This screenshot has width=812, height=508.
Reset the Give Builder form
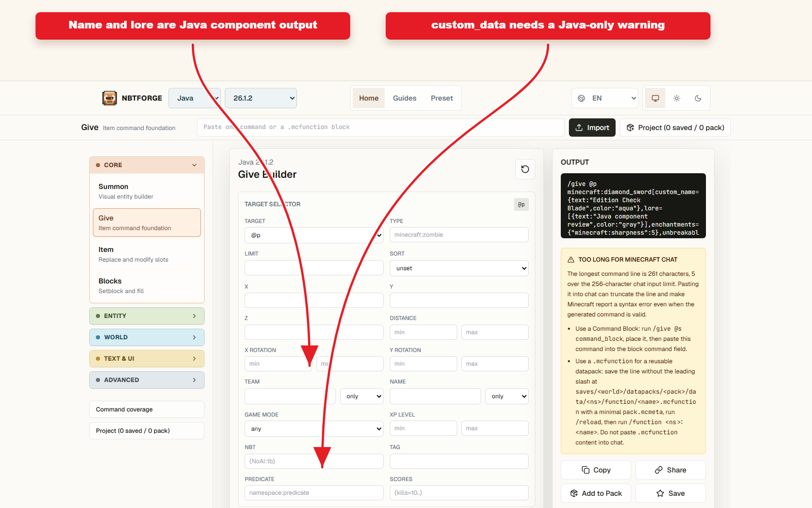[x=525, y=169]
